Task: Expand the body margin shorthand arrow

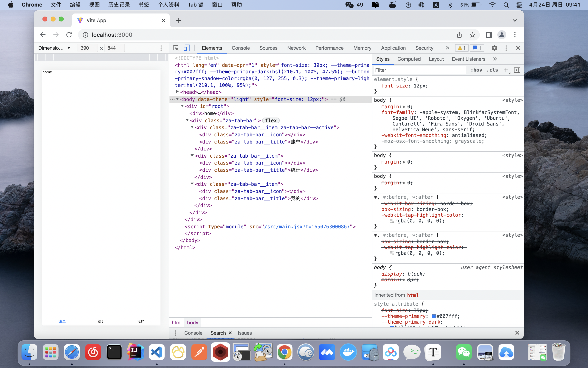Action: [x=404, y=107]
